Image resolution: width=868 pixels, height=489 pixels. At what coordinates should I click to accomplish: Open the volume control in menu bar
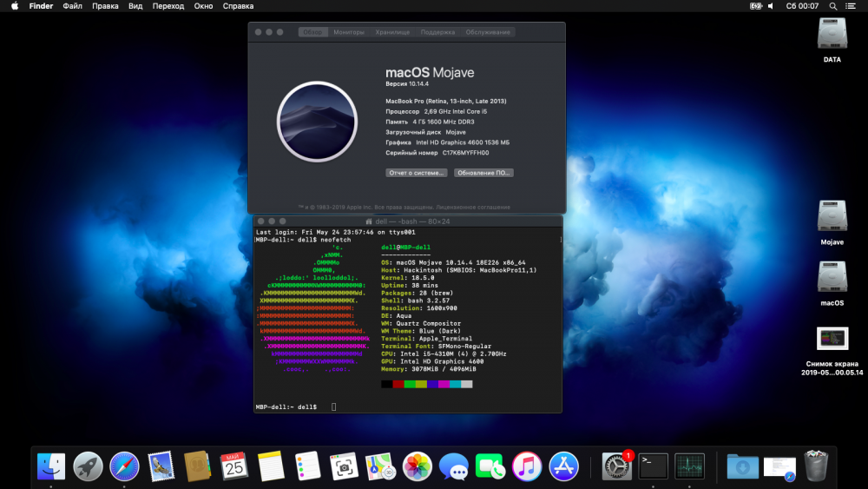point(772,6)
